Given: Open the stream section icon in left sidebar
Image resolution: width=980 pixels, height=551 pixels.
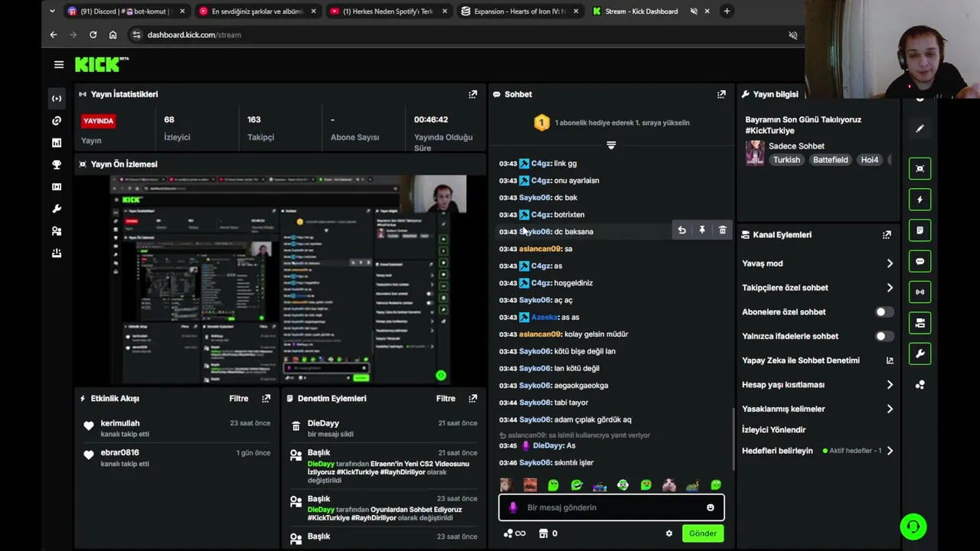Looking at the screenshot, I should click(57, 99).
